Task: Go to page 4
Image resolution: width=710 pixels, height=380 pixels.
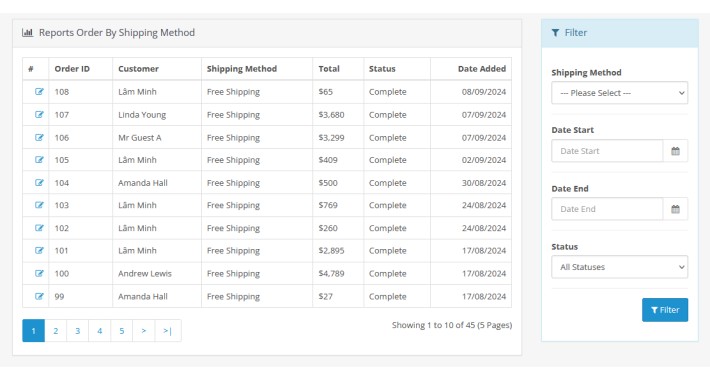Action: pyautogui.click(x=100, y=331)
